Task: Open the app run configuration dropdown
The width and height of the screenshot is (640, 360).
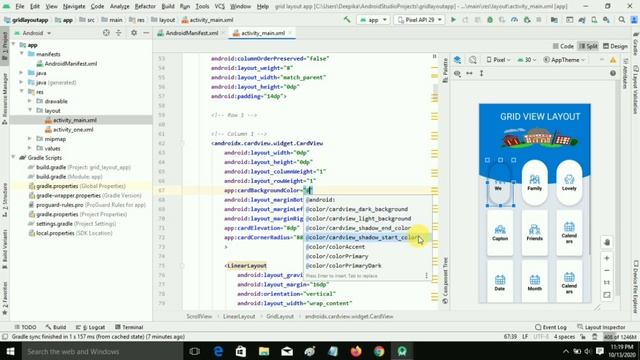Action: click(373, 20)
